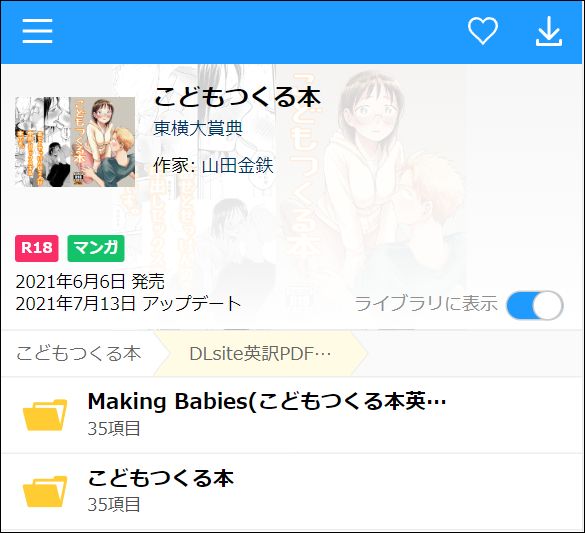Click 35項目 under Making Babies
The height and width of the screenshot is (533, 585).
click(x=114, y=429)
